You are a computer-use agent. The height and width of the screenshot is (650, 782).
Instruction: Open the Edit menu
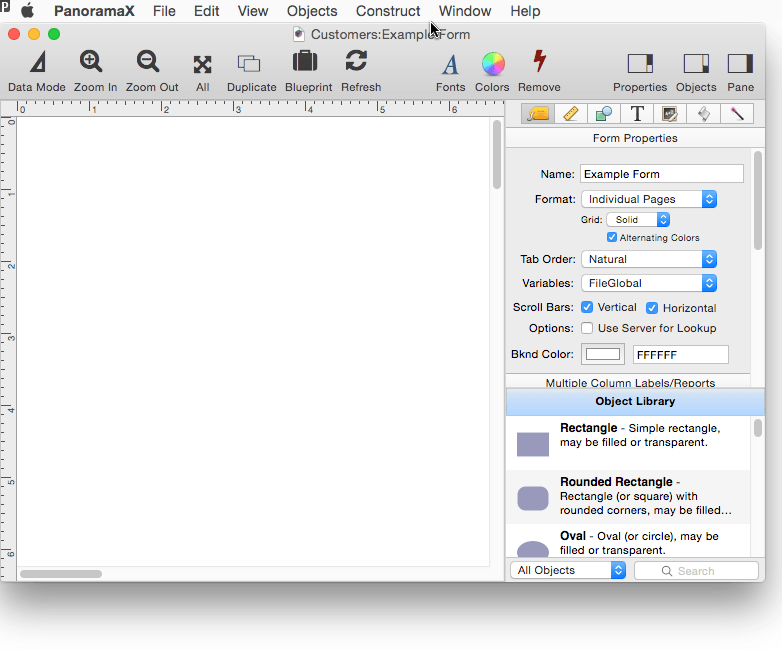click(206, 11)
